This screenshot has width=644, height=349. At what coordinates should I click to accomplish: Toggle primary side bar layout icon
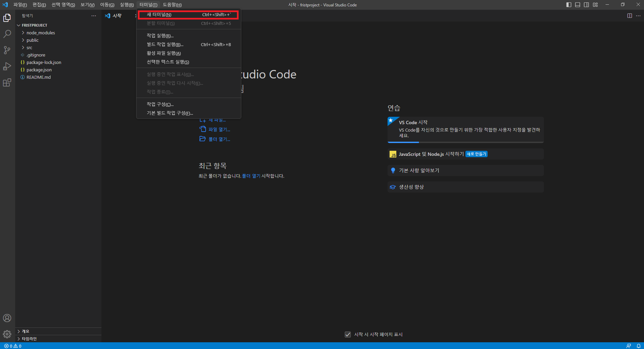point(569,5)
